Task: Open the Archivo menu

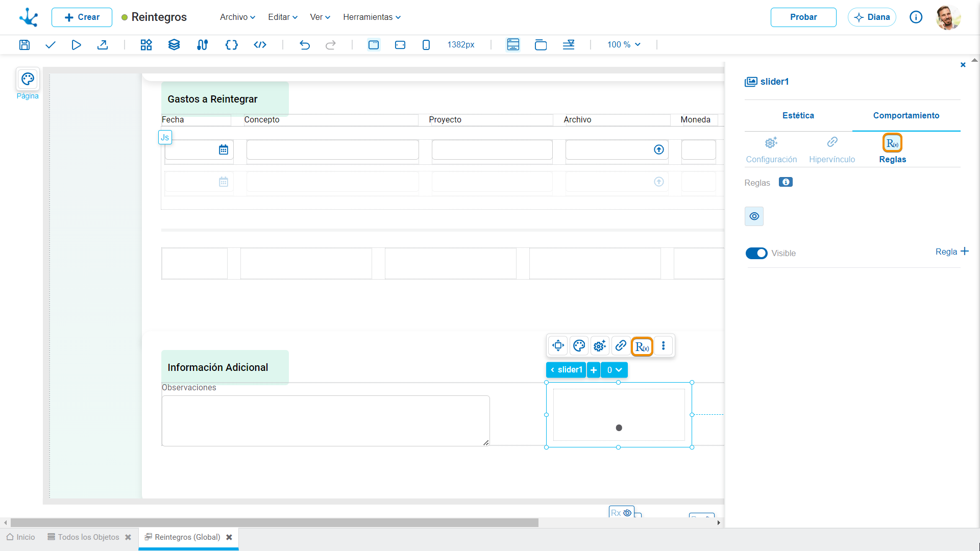Action: pyautogui.click(x=237, y=17)
